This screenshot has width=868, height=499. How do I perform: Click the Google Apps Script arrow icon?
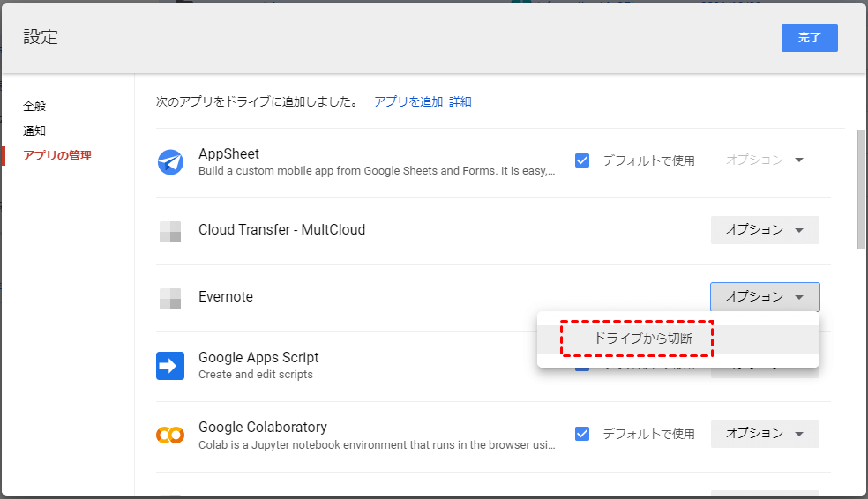pos(170,366)
